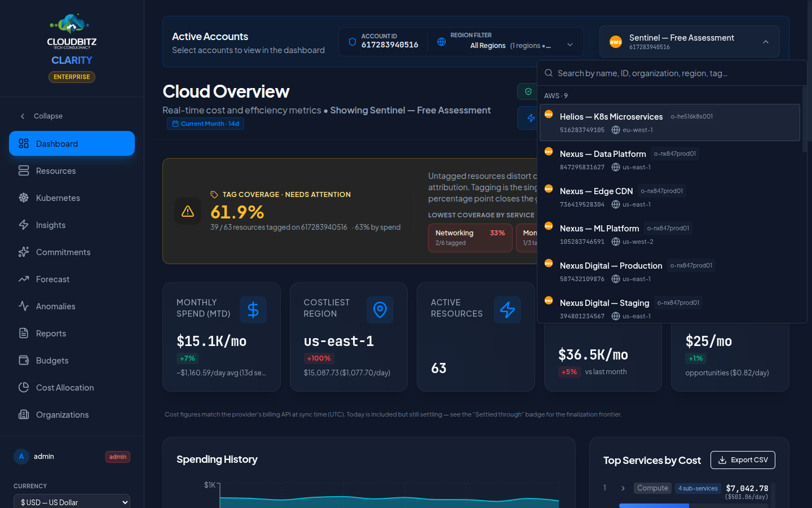This screenshot has height=508, width=812.
Task: Click the 4 sub-services badge
Action: coord(698,488)
